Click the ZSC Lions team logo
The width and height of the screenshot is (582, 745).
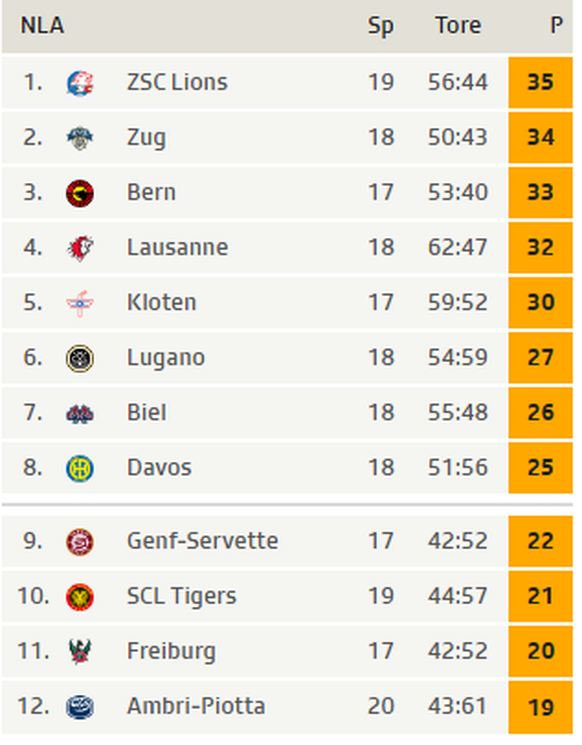click(x=80, y=83)
